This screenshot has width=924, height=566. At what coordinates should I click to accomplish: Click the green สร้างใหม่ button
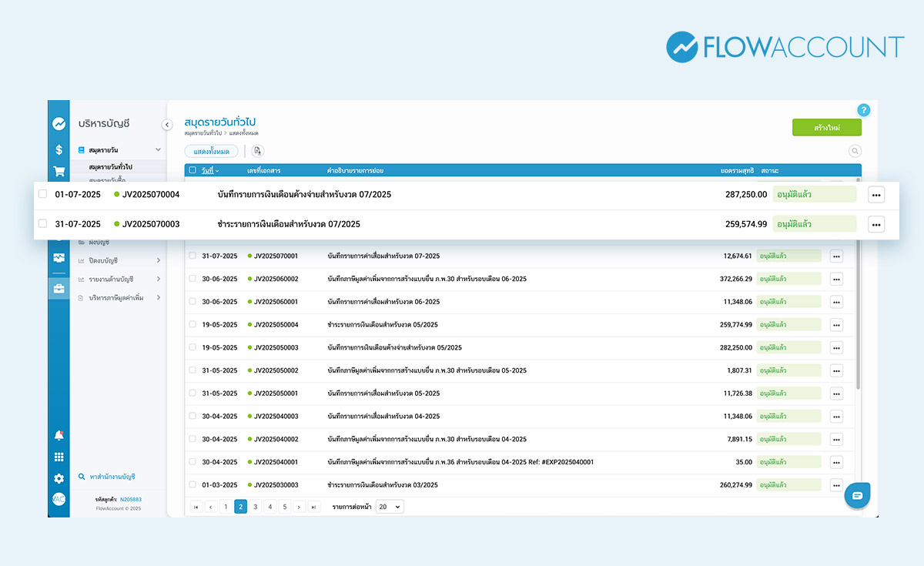pos(826,128)
